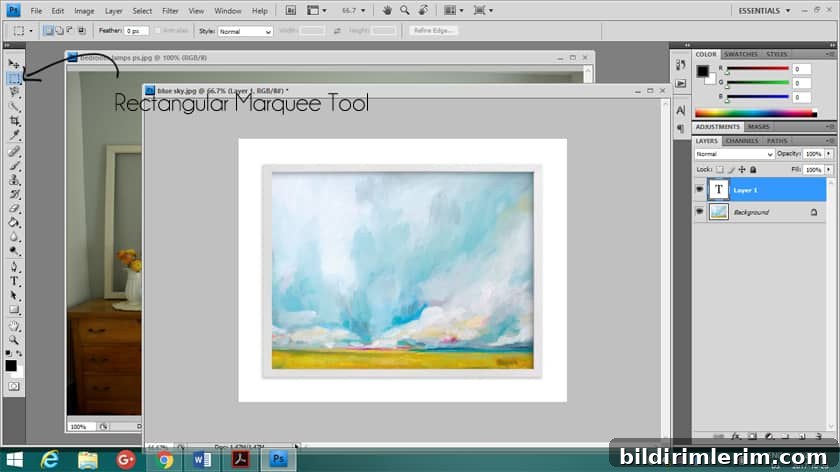The height and width of the screenshot is (472, 840).
Task: Switch to the Masks tab
Action: [759, 127]
